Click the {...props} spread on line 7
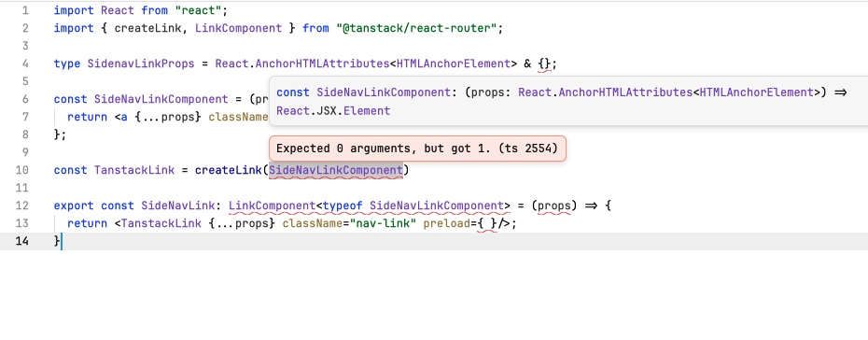Viewport: 868px width, 340px height. [x=168, y=117]
